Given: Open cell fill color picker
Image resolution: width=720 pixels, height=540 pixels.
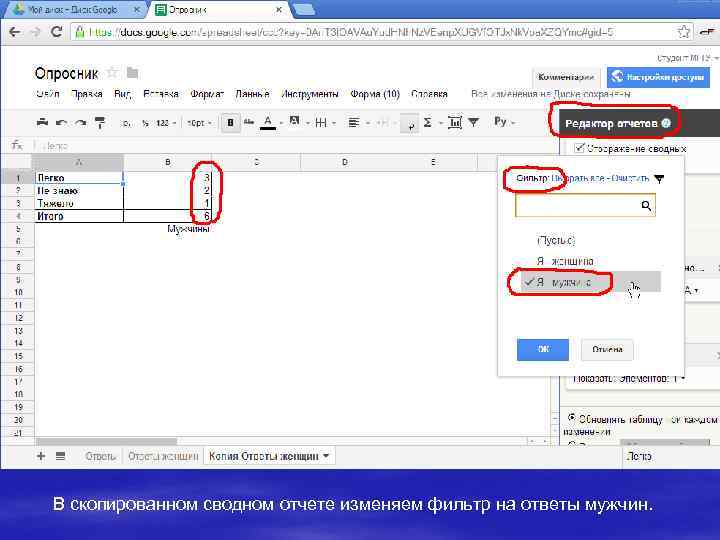Looking at the screenshot, I should (x=294, y=122).
